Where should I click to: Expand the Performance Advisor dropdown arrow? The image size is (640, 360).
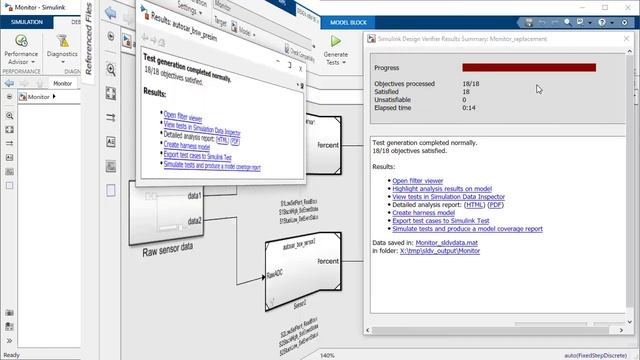click(33, 62)
